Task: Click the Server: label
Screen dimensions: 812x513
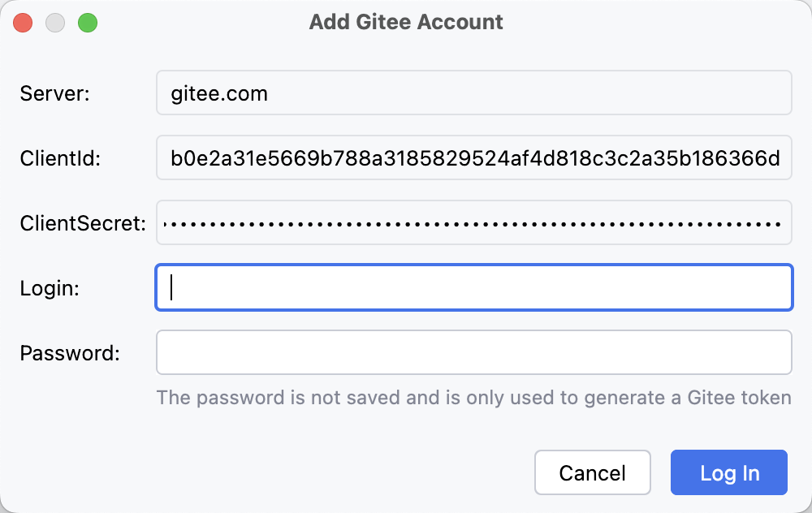Action: tap(54, 94)
